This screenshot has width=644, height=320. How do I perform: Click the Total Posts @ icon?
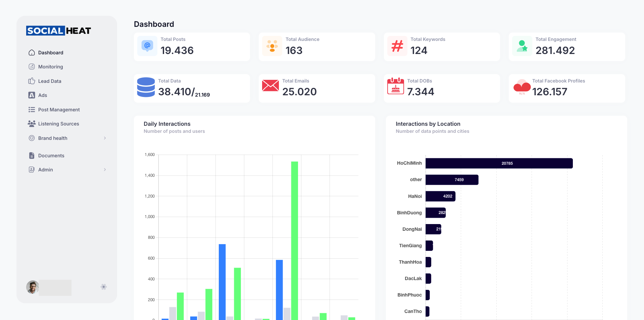point(147,46)
